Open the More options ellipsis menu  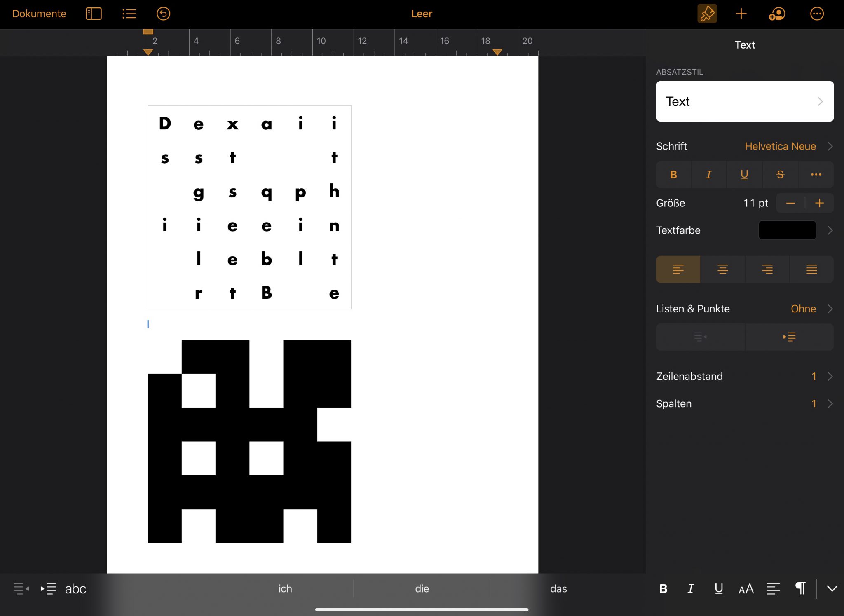(816, 14)
